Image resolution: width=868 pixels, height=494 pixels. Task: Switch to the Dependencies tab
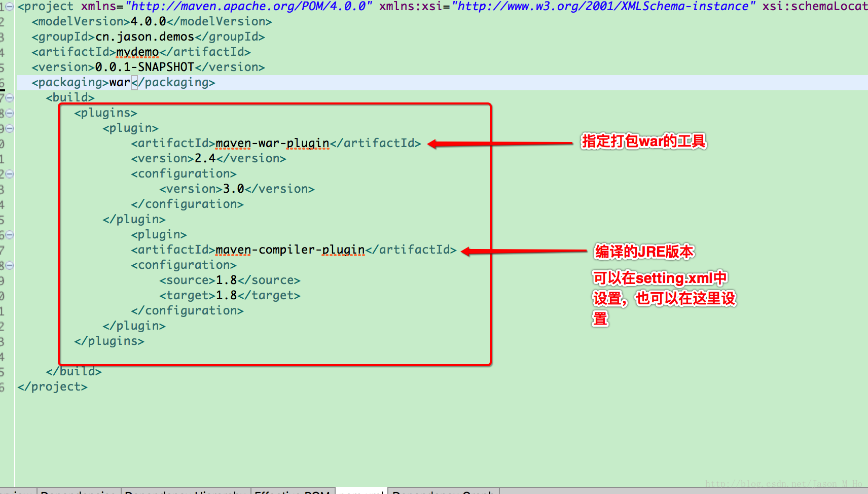(79, 491)
